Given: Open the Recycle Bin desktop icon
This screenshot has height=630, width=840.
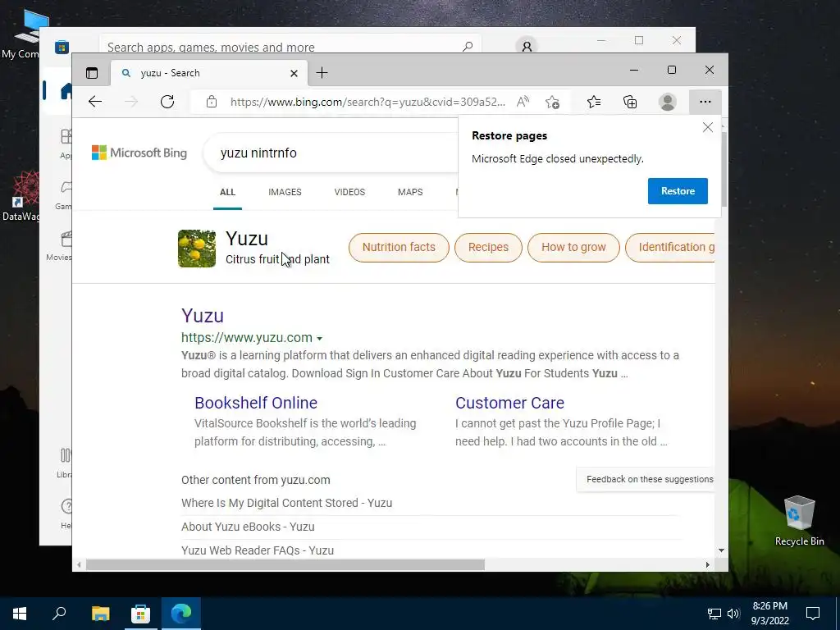Looking at the screenshot, I should coord(799,521).
